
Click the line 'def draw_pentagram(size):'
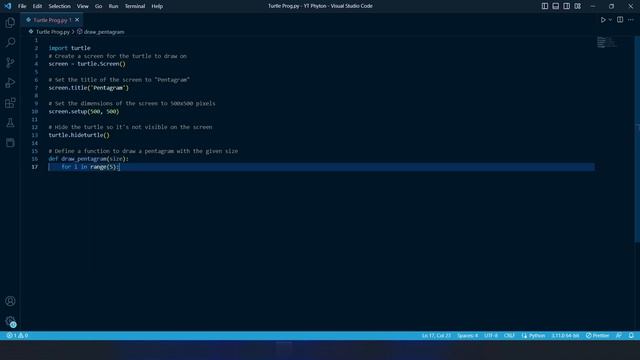coord(89,159)
